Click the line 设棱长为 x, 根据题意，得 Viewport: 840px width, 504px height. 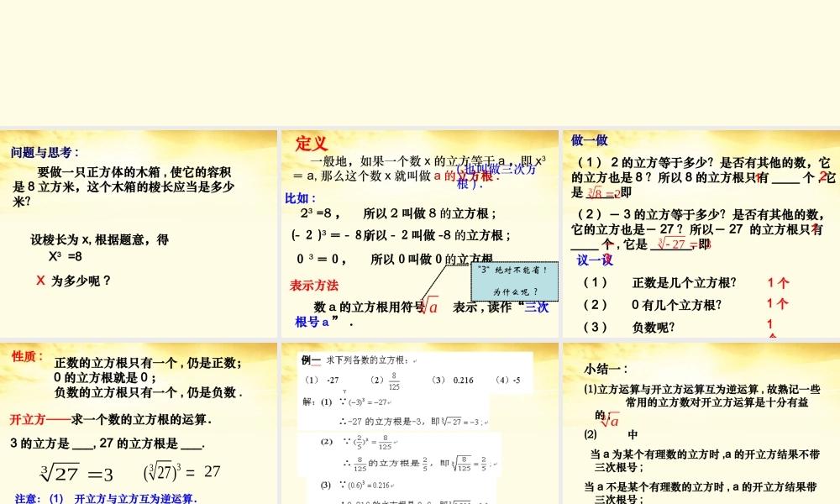point(100,240)
